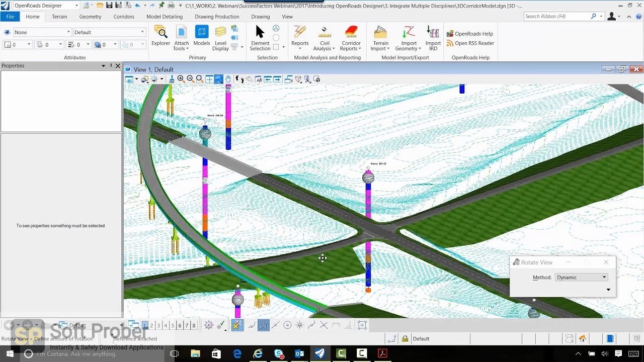Open File Explorer from the taskbar
Viewport: 644px width, 362px height.
(195, 353)
